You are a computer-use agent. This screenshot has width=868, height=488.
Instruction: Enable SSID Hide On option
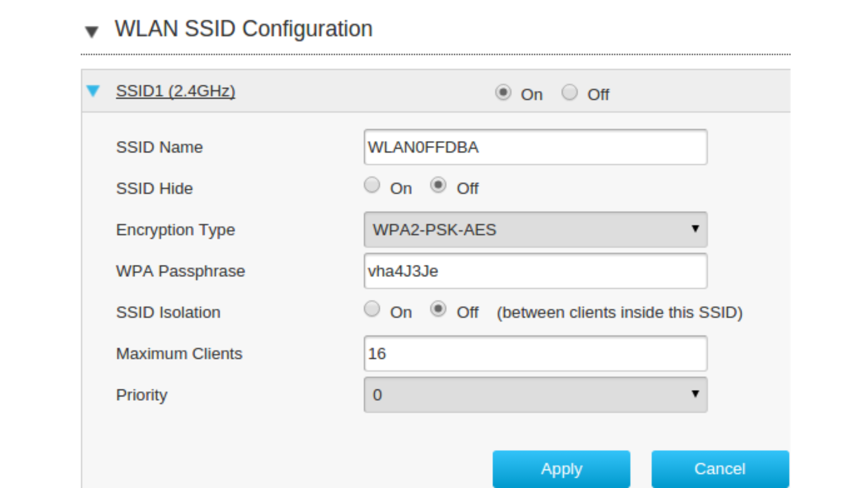[372, 185]
